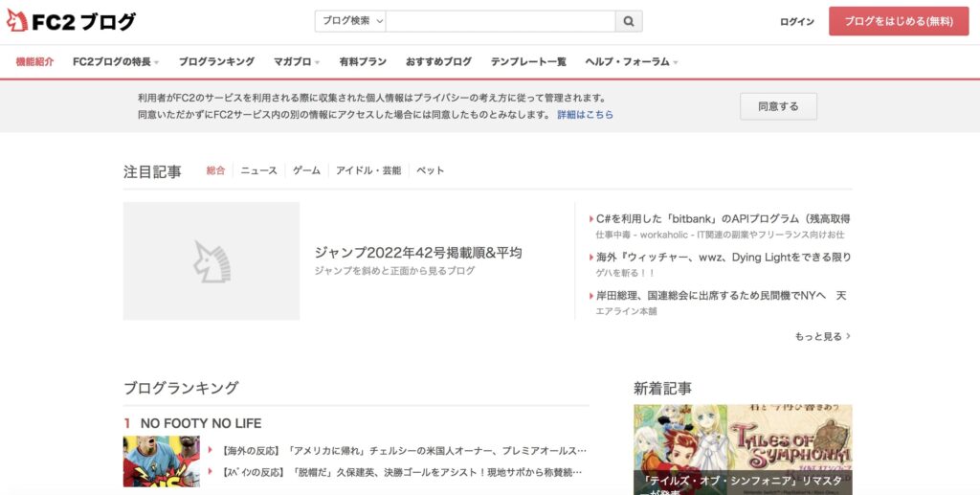Open ジャンプを斜めと正面から見るブログ blog name
The width and height of the screenshot is (980, 495).
[x=394, y=271]
